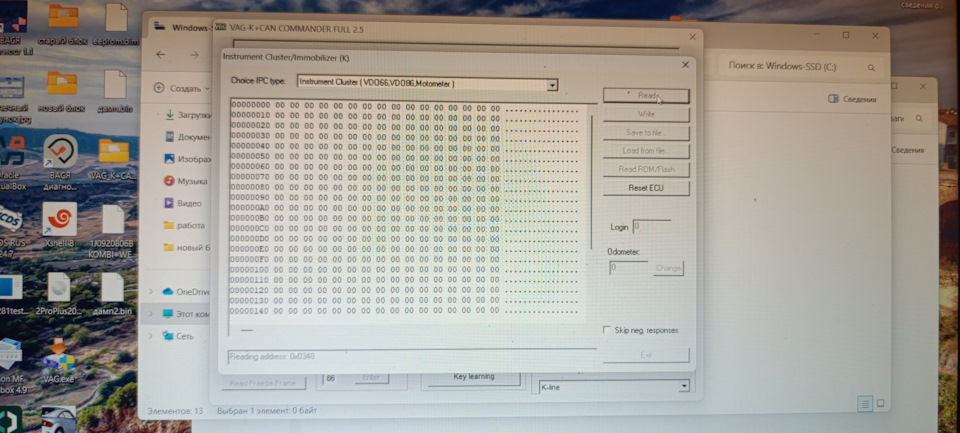Expand the 'Этот компьютер' tree chevron
The height and width of the screenshot is (433, 960).
coord(151,314)
